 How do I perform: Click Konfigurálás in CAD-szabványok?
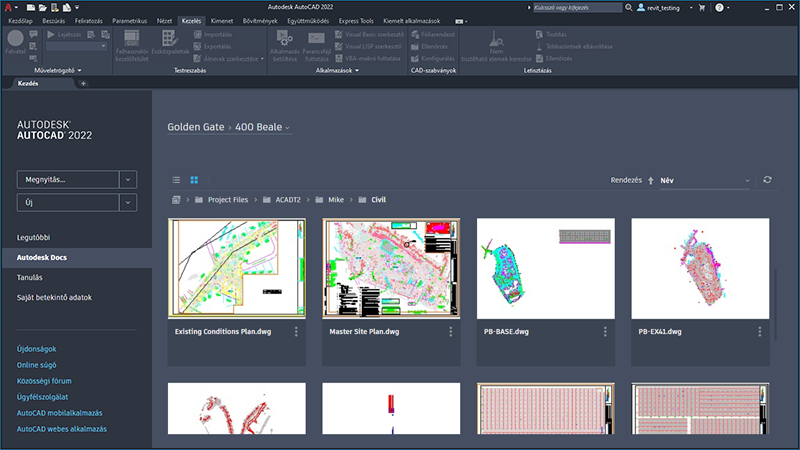(x=433, y=59)
